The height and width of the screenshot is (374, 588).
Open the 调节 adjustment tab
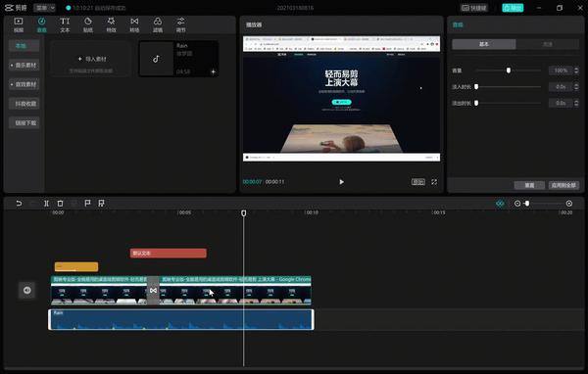pos(180,24)
